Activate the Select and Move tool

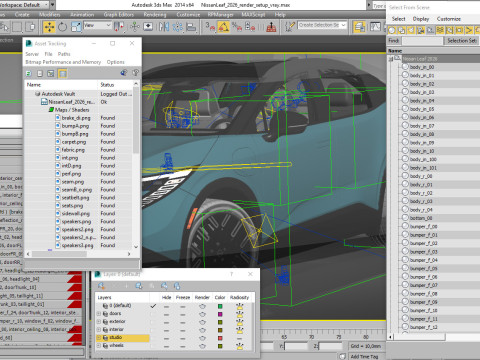pyautogui.click(x=49, y=27)
